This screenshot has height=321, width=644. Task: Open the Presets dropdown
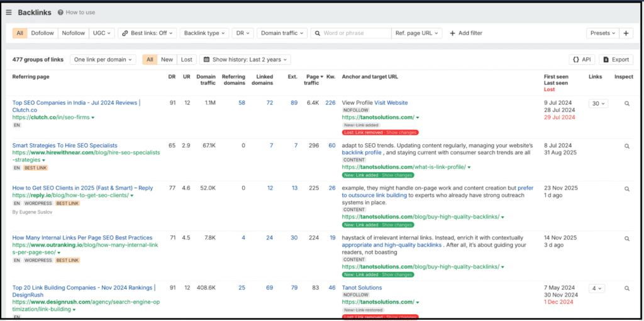pos(602,33)
